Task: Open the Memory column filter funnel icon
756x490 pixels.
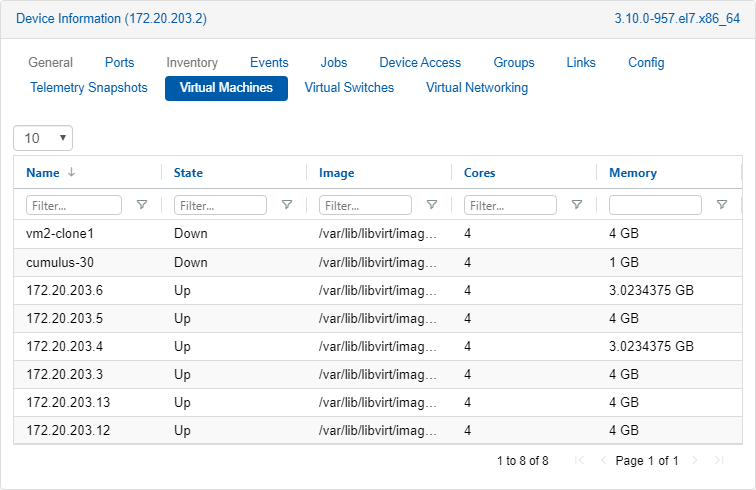Action: [x=722, y=205]
